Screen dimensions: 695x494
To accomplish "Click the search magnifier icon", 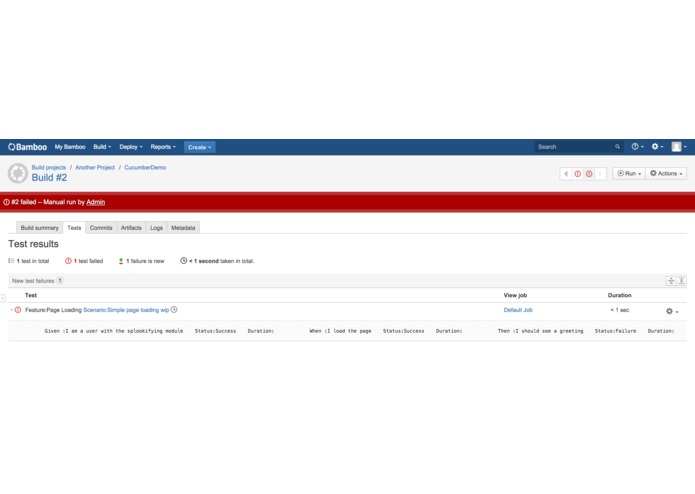I will coord(617,147).
